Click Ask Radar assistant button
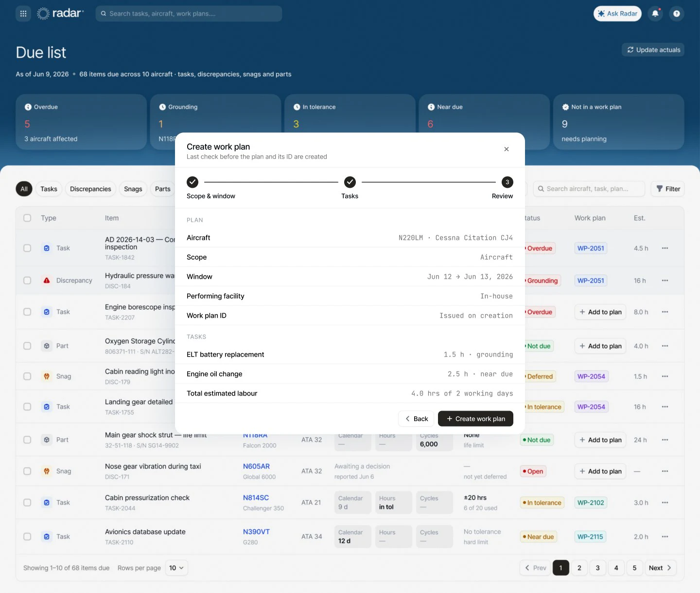Screen dimensions: 700x593 tap(617, 14)
